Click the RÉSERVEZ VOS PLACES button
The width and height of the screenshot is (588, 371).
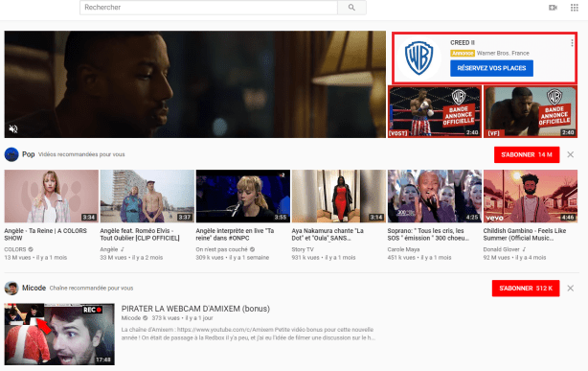click(x=491, y=68)
